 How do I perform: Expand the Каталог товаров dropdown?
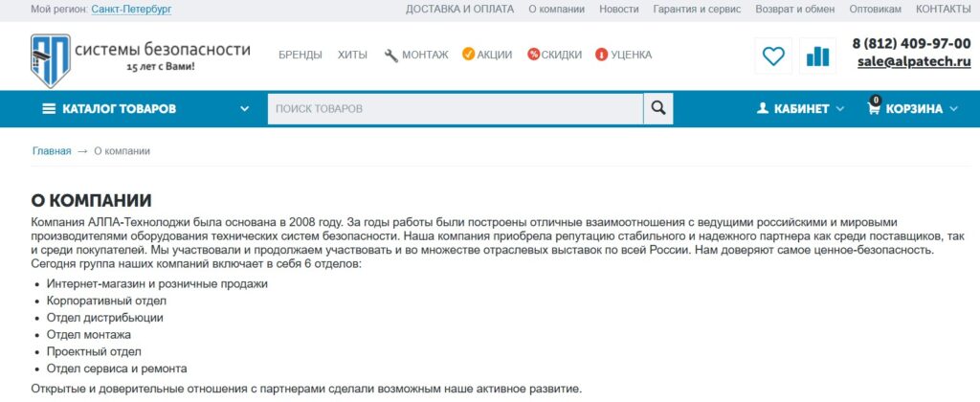coord(246,109)
